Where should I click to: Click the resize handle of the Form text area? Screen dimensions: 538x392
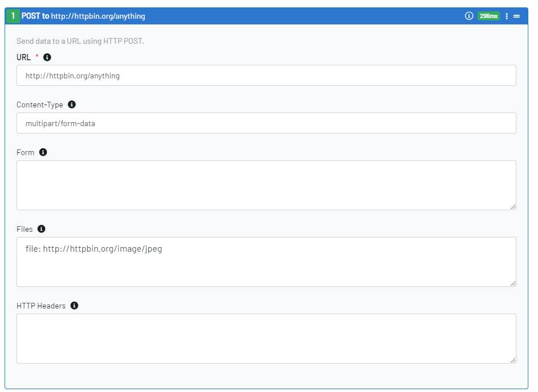(x=513, y=207)
